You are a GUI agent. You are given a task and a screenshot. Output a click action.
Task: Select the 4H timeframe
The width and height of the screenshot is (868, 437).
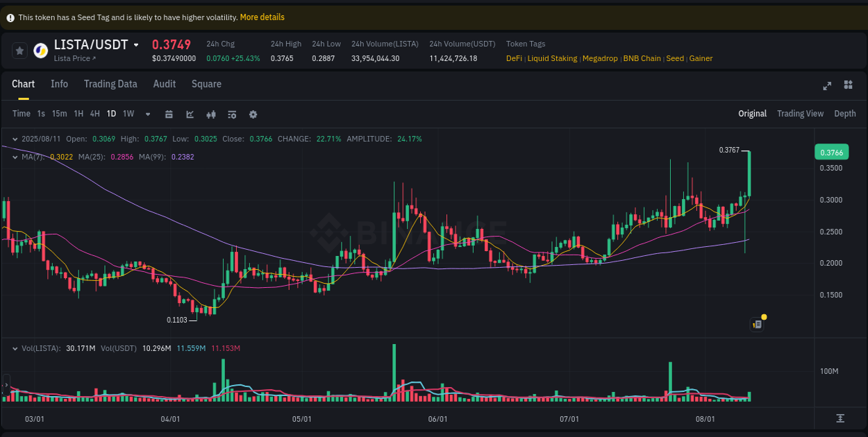pyautogui.click(x=94, y=113)
